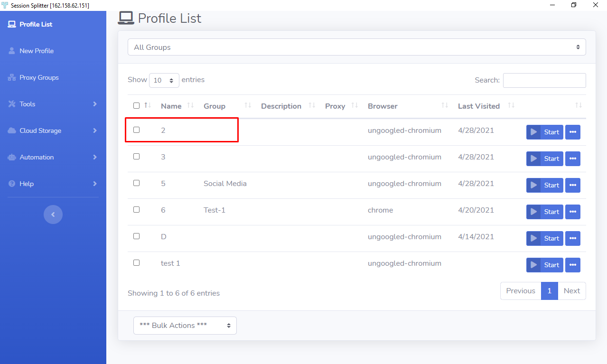
Task: Open the more options menu for profile 5
Action: [x=573, y=185]
